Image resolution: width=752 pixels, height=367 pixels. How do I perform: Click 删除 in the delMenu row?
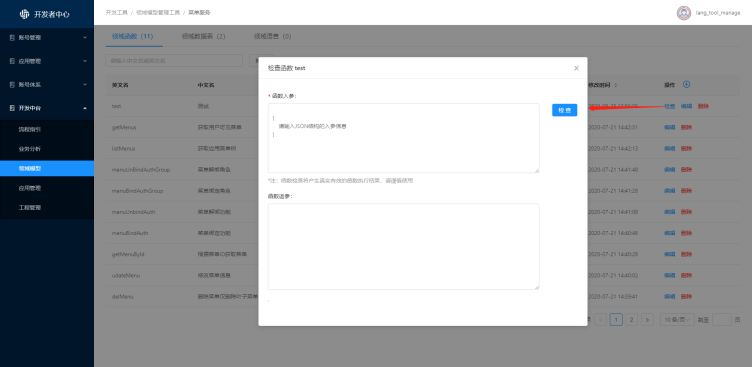click(686, 296)
